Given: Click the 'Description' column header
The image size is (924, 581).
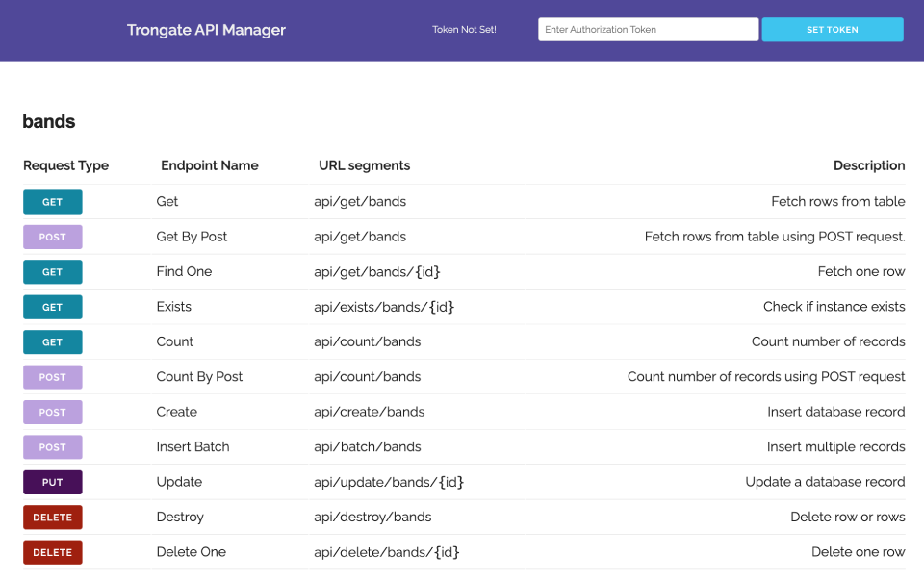Looking at the screenshot, I should pyautogui.click(x=869, y=165).
